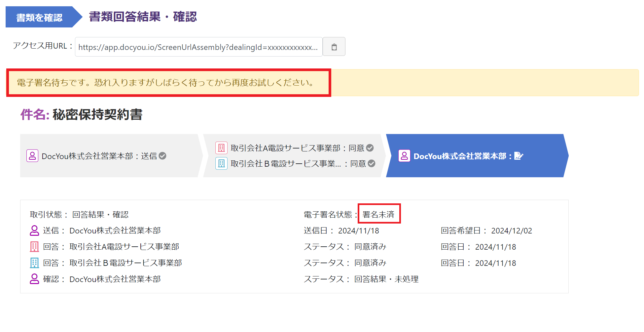
Task: Click the access URL input field
Action: click(198, 47)
